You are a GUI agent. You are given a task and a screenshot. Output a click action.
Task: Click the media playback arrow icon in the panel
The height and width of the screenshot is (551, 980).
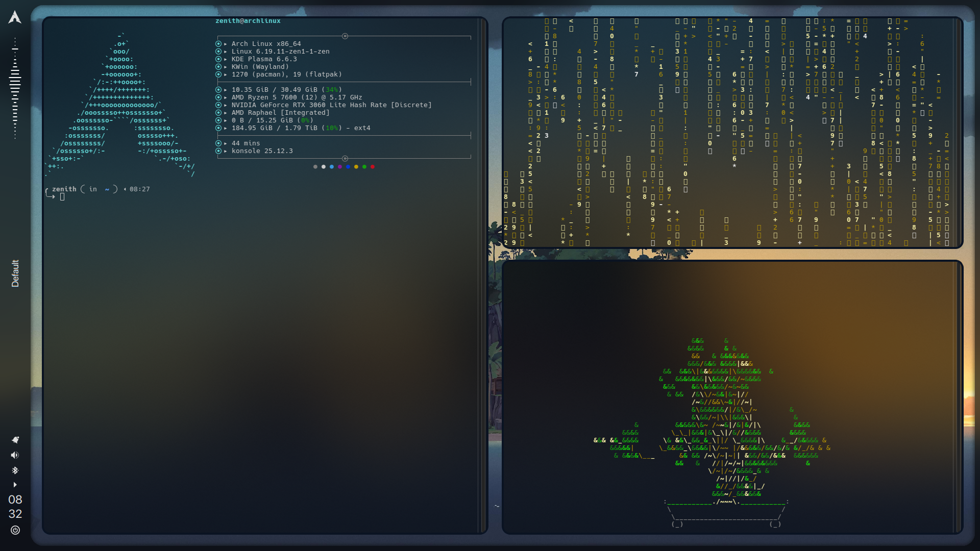point(15,485)
